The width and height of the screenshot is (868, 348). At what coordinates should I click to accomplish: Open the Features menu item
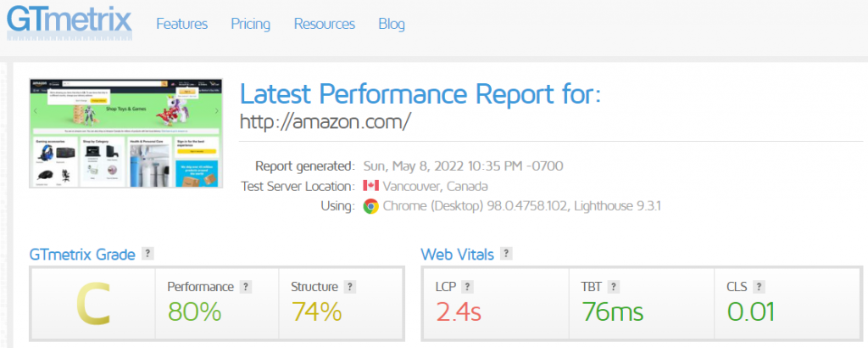click(x=181, y=24)
